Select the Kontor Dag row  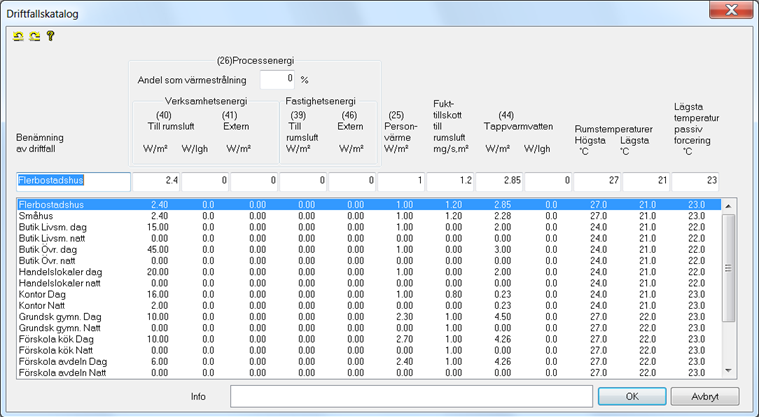(369, 294)
